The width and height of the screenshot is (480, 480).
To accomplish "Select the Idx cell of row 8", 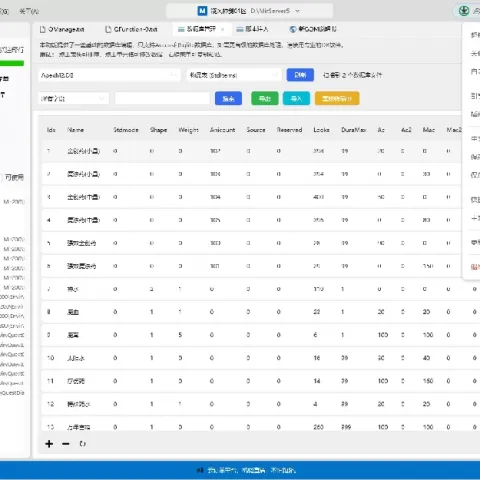I will (x=49, y=312).
